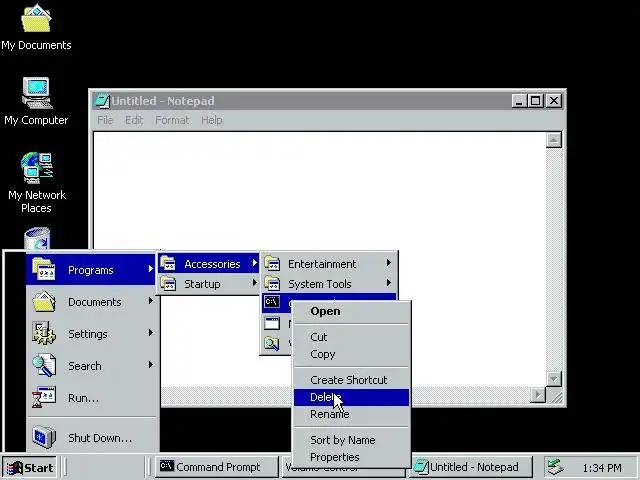Click the Startup folder icon
The image size is (640, 480).
(168, 283)
